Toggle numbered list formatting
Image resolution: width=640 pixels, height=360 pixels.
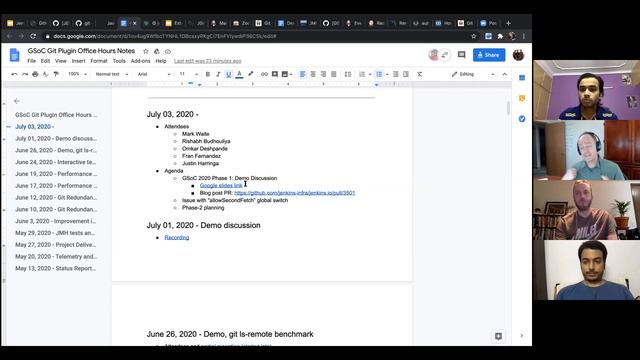pos(362,74)
